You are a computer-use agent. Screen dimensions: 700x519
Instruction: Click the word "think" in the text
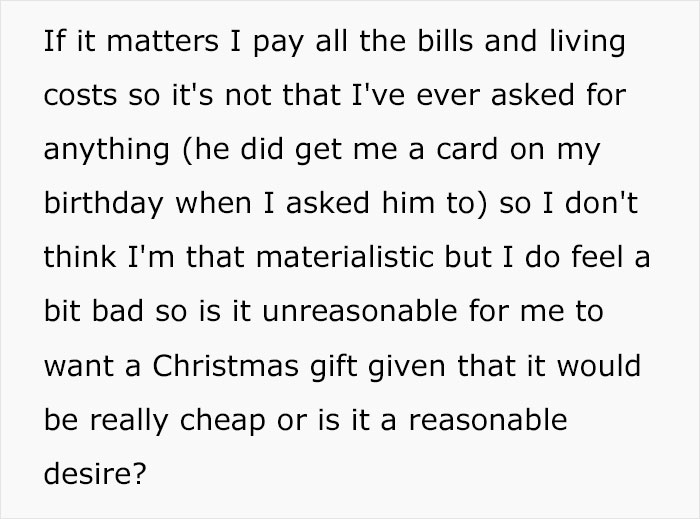pyautogui.click(x=80, y=257)
